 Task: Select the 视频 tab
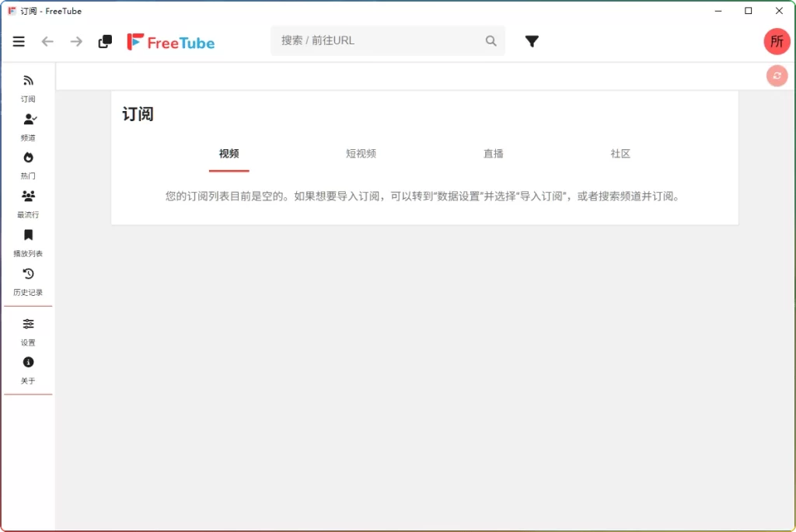point(229,154)
